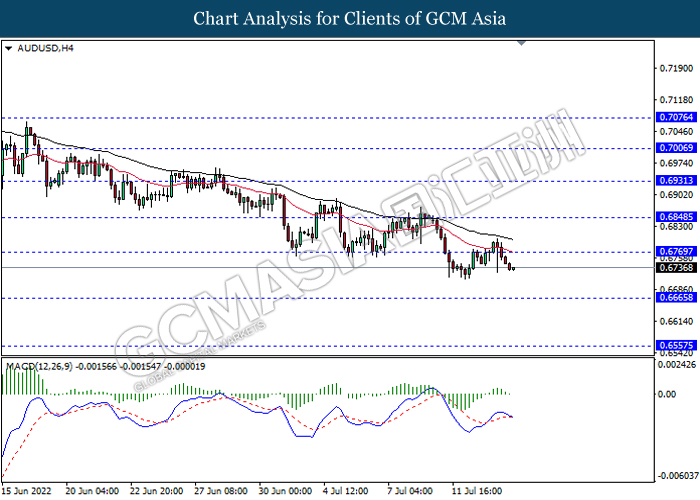700x500 pixels.
Task: Click the 0.69740 axis value
Action: 676,163
